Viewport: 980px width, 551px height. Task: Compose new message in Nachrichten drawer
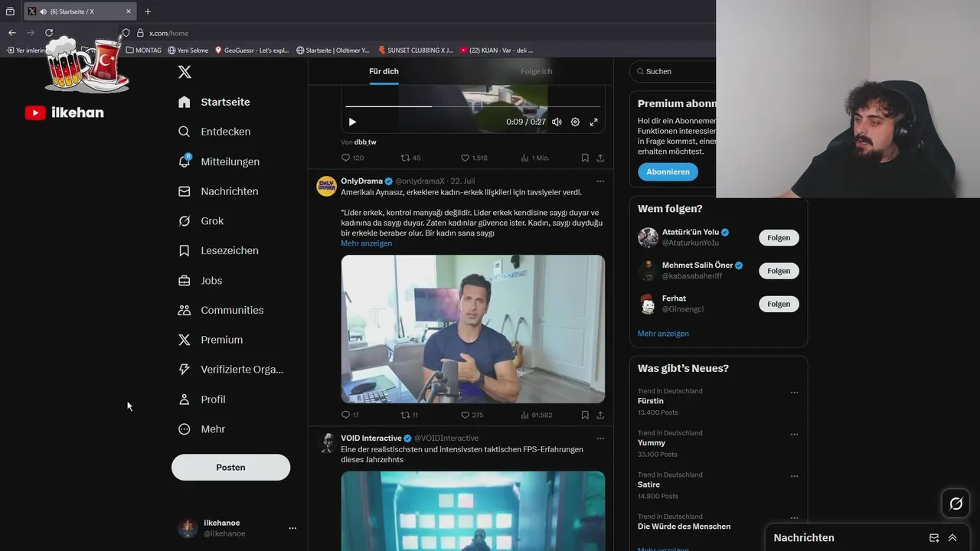click(x=934, y=538)
